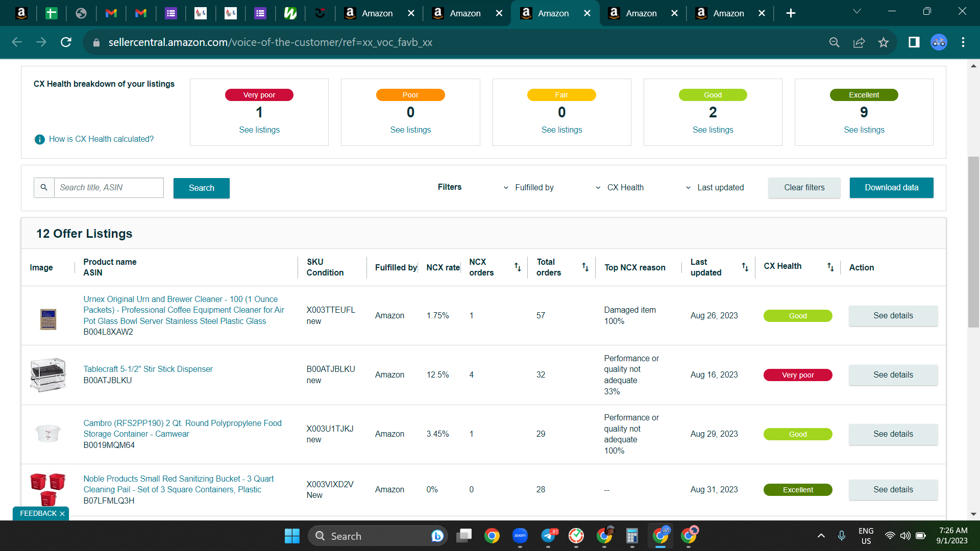Expand the Fulfilled by filter
The image size is (980, 551).
pos(529,188)
